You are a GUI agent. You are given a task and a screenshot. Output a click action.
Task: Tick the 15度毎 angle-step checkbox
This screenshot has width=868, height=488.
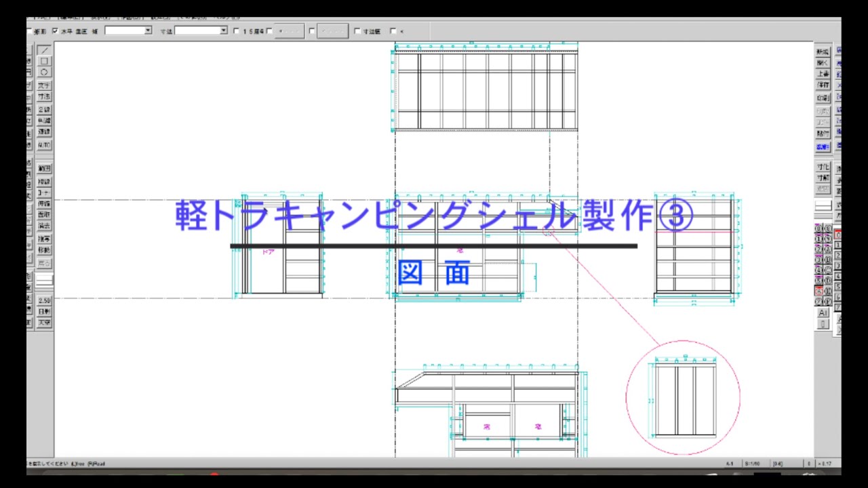[237, 31]
